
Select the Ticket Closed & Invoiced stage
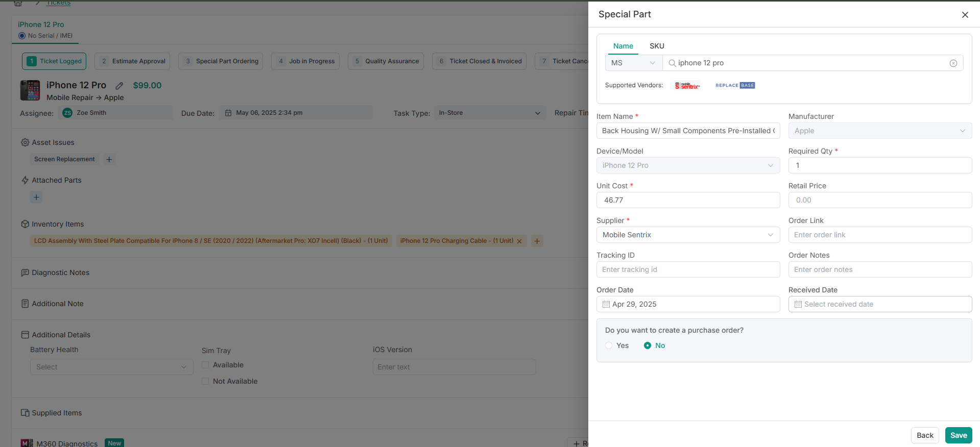pos(479,61)
